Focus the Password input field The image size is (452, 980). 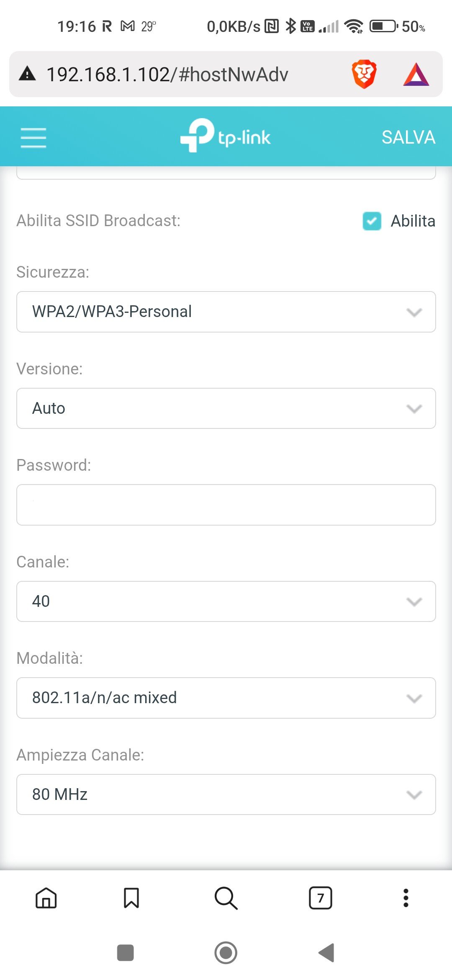click(x=226, y=505)
